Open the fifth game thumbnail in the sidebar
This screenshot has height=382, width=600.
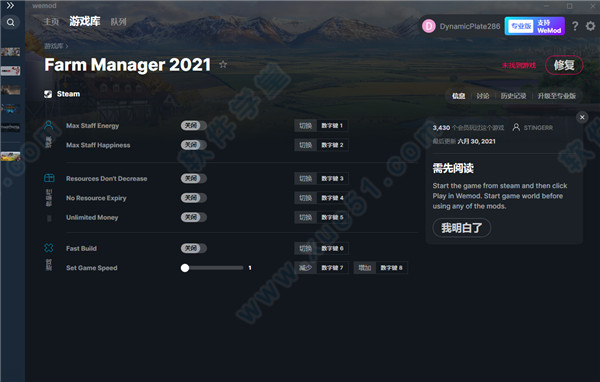(x=11, y=127)
